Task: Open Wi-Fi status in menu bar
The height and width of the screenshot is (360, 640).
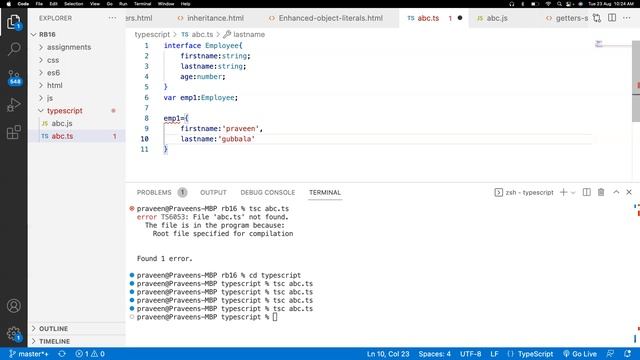Action: tap(548, 4)
